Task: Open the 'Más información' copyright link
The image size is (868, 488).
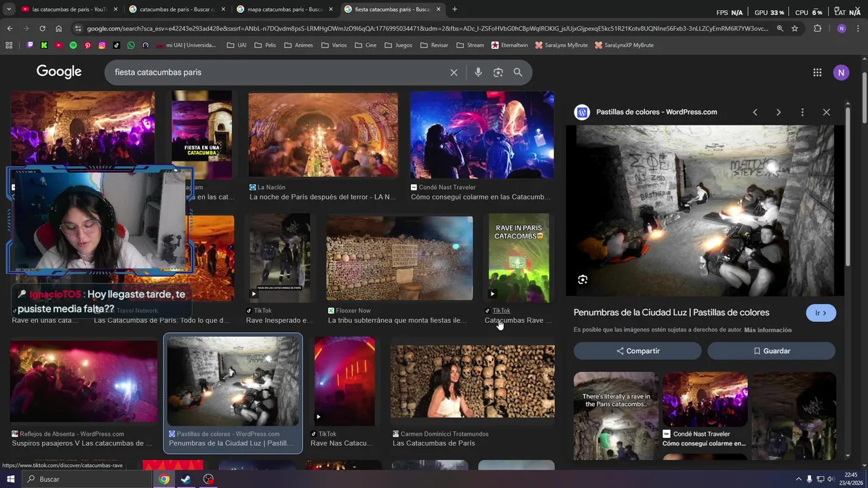Action: (768, 330)
